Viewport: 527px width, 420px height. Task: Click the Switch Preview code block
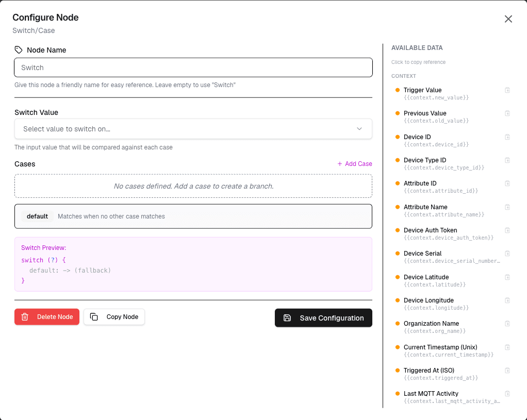[x=193, y=264]
